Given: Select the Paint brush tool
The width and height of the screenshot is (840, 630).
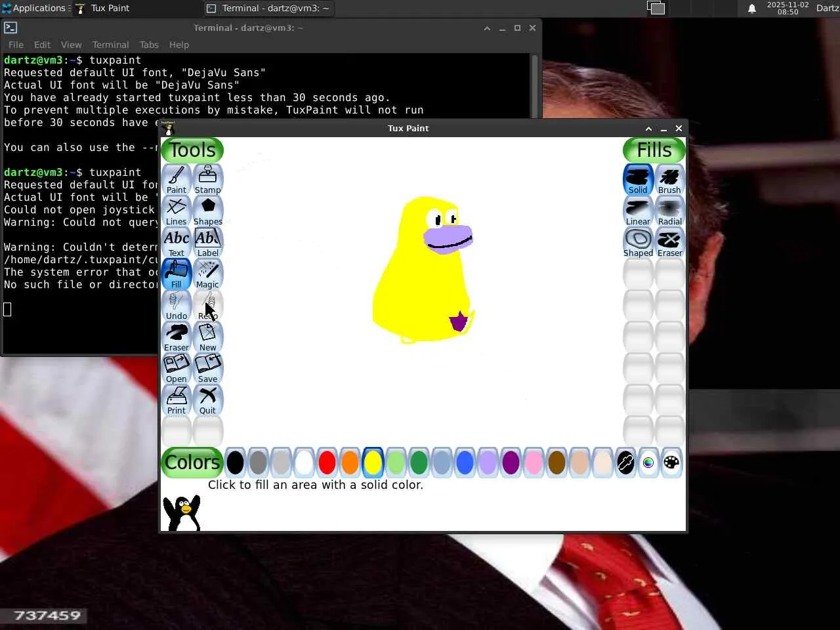Looking at the screenshot, I should click(x=177, y=180).
